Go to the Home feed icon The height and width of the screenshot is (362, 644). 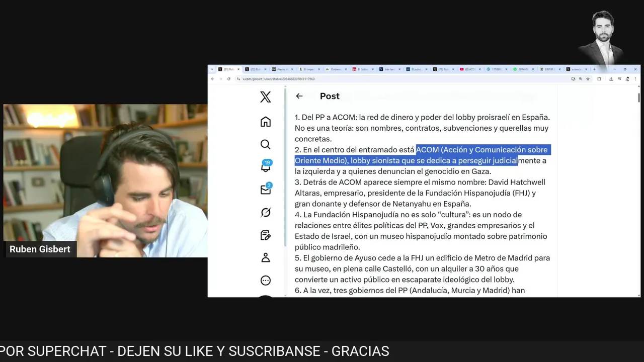(x=266, y=122)
